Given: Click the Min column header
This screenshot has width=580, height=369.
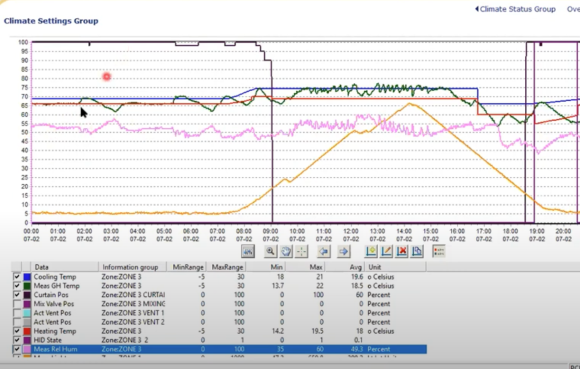Looking at the screenshot, I should (266, 267).
